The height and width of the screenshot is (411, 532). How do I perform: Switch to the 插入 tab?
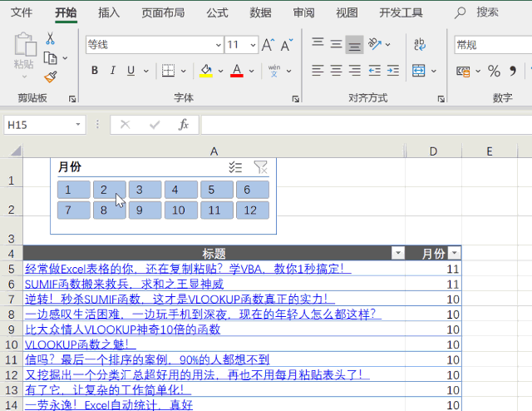point(109,13)
